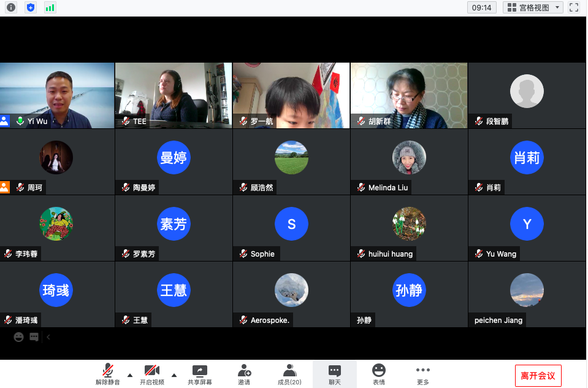The width and height of the screenshot is (588, 388).
Task: Expand the video options arrow beside camera
Action: (x=174, y=375)
